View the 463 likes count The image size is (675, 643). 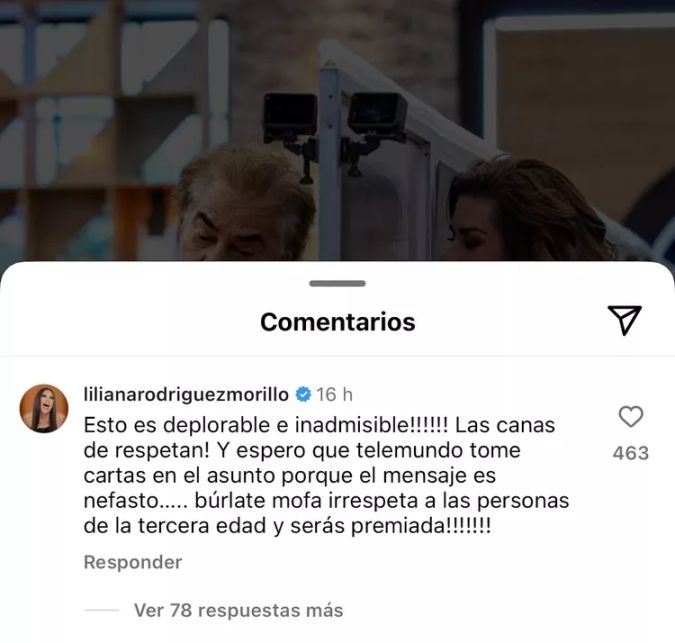click(631, 453)
